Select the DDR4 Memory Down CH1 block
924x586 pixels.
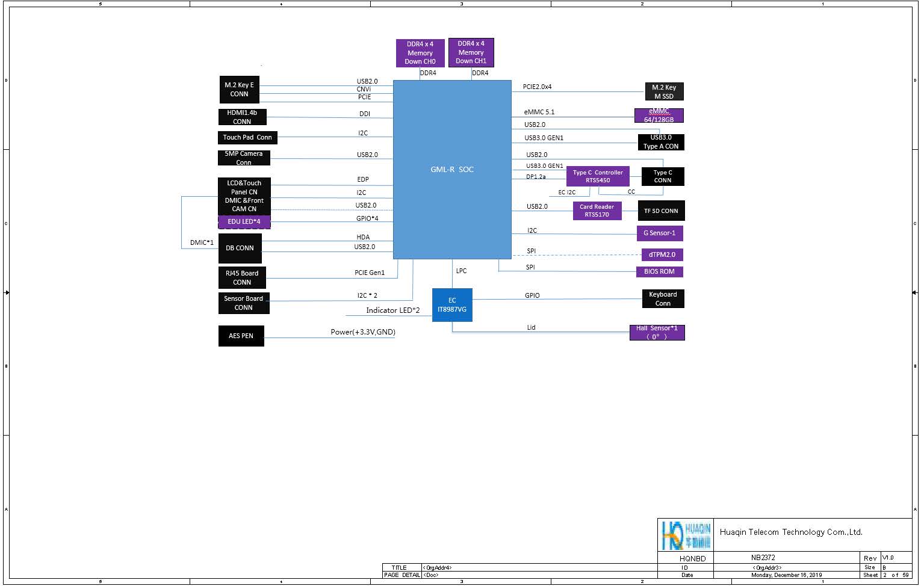tap(471, 52)
